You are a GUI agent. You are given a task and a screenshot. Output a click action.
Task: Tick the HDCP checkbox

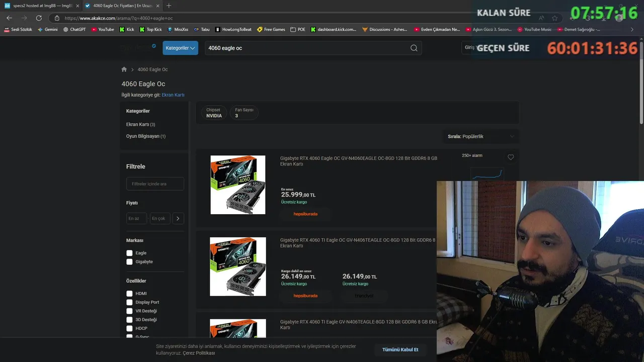point(129,328)
